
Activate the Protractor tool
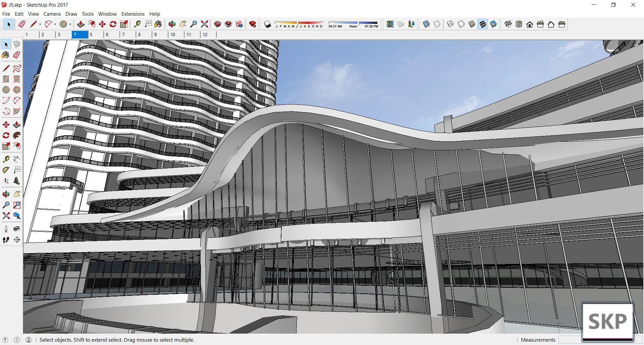pos(6,170)
